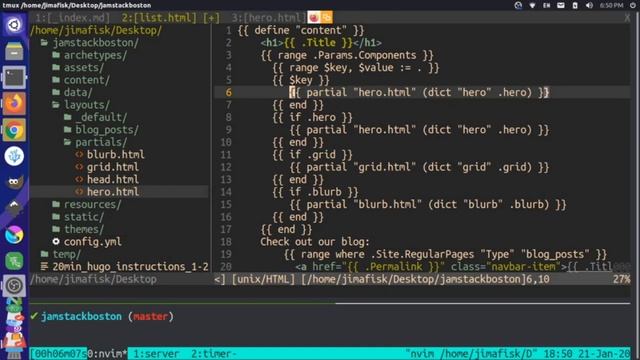640x360 pixels.
Task: Click the Wi-Fi indicator in the top panel
Action: point(532,5)
